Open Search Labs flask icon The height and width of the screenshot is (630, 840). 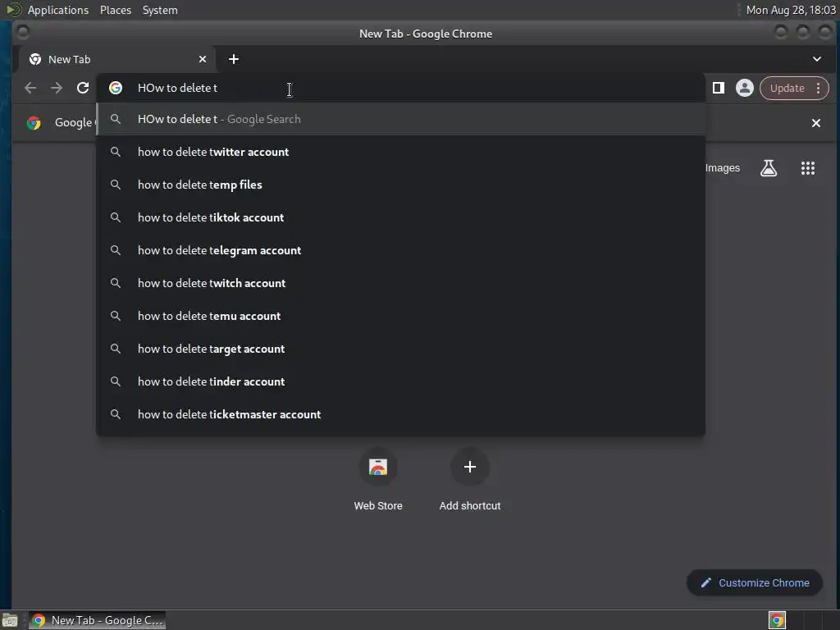768,168
